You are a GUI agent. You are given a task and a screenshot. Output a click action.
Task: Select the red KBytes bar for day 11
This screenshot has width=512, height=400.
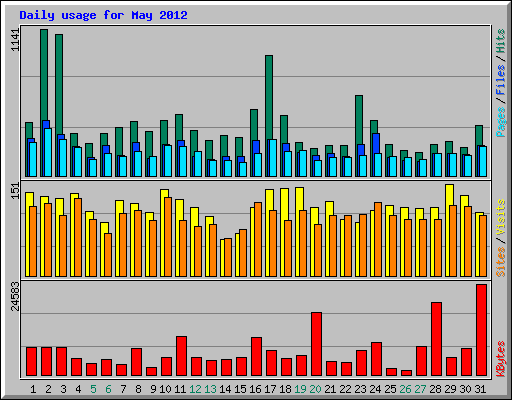click(x=181, y=356)
